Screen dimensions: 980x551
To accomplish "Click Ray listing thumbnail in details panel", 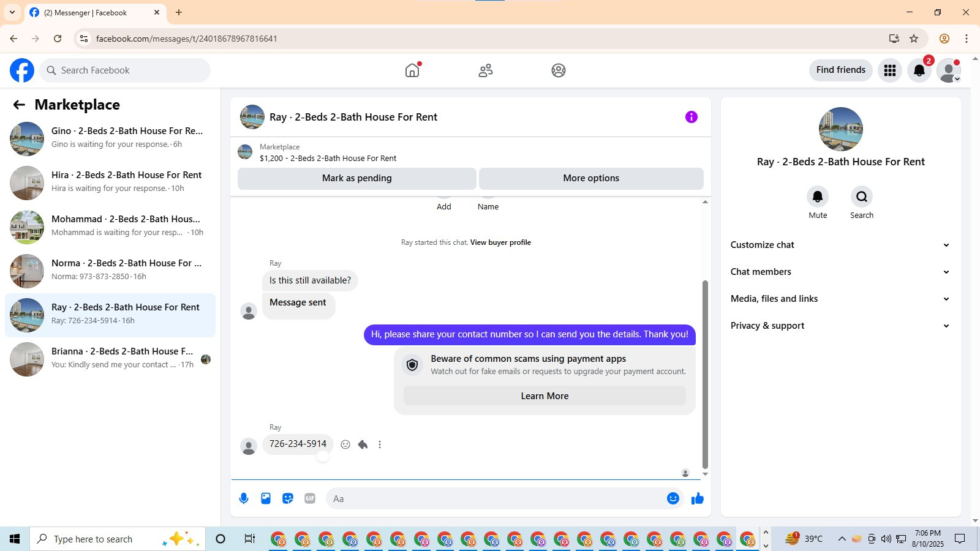I will pyautogui.click(x=841, y=129).
